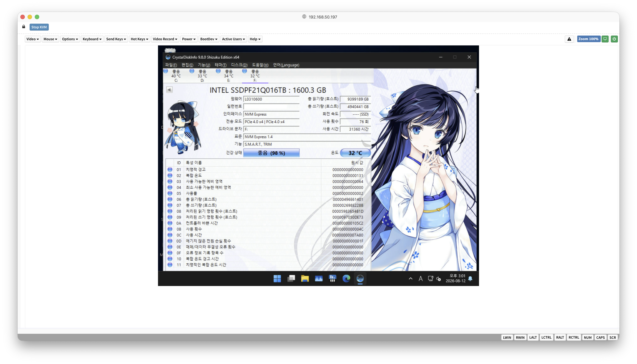Show hidden system tray icons

411,278
